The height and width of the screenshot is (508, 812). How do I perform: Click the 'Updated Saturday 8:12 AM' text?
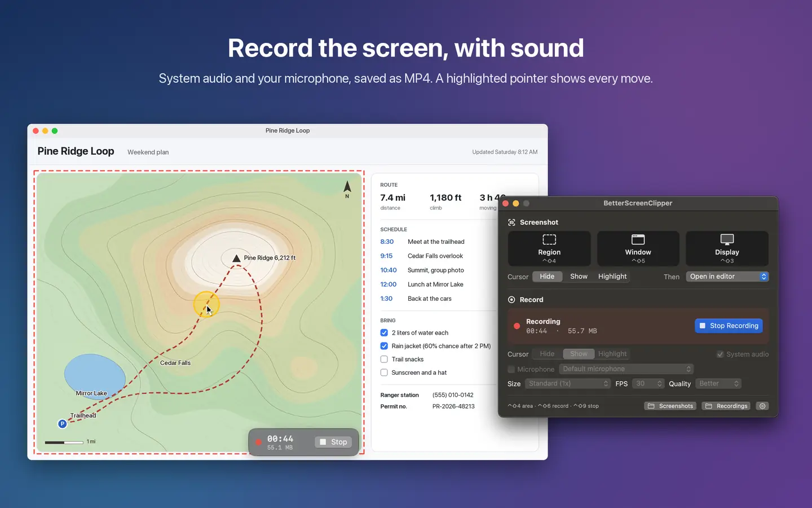505,152
